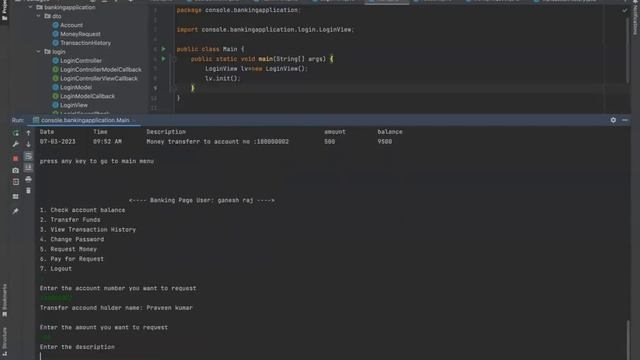Screen dimensions: 640x360
Task: Hide the Run panel with minus icon
Action: (625, 120)
